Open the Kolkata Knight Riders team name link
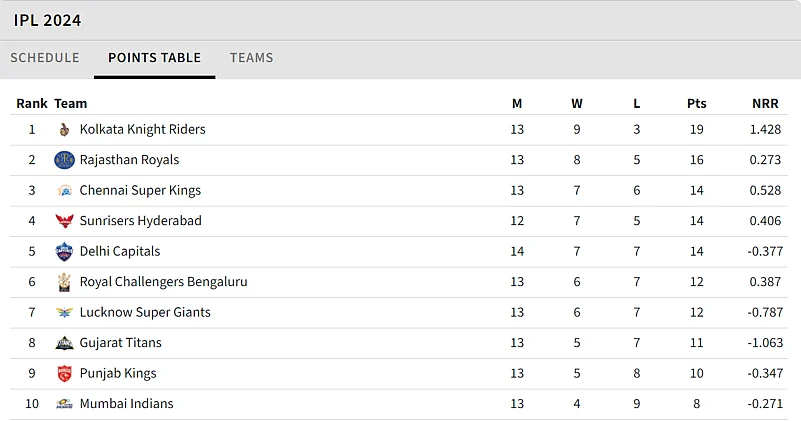The image size is (801, 421). [143, 129]
